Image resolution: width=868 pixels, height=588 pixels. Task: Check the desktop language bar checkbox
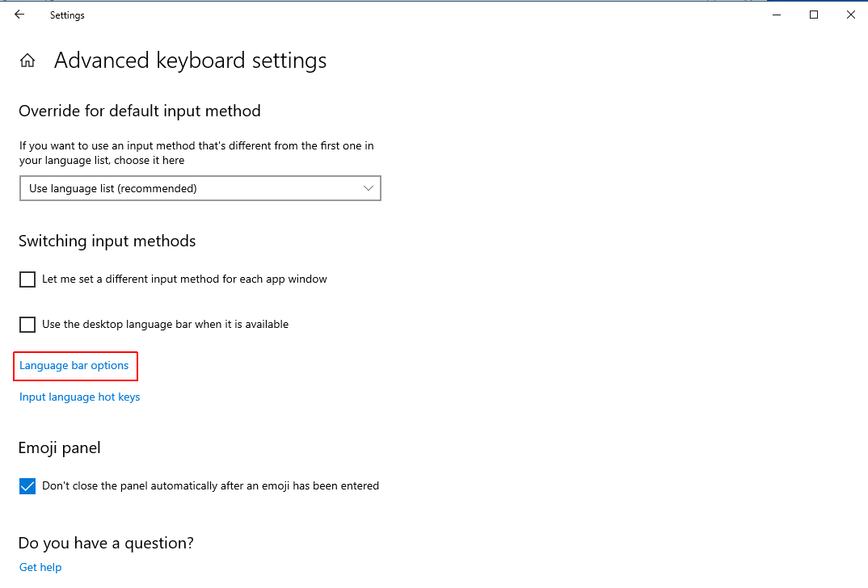pos(27,324)
